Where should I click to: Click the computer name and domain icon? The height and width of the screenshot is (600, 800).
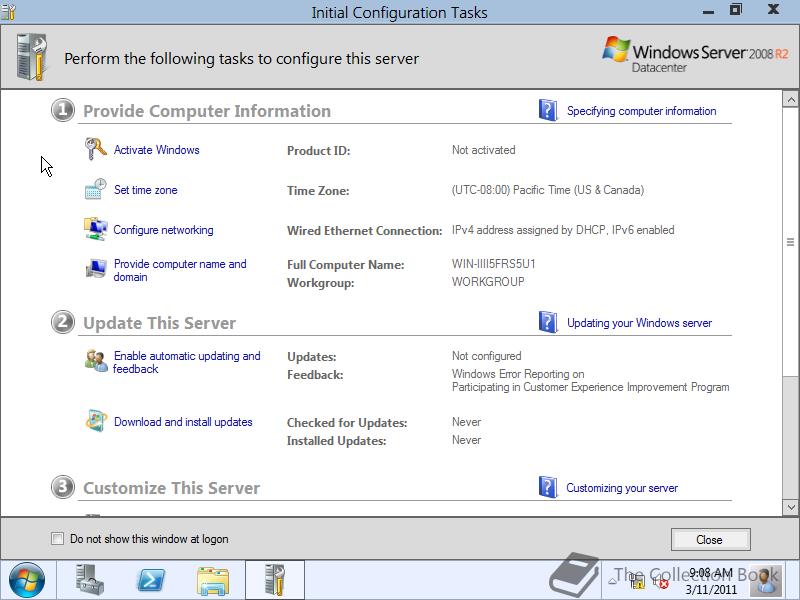(95, 268)
